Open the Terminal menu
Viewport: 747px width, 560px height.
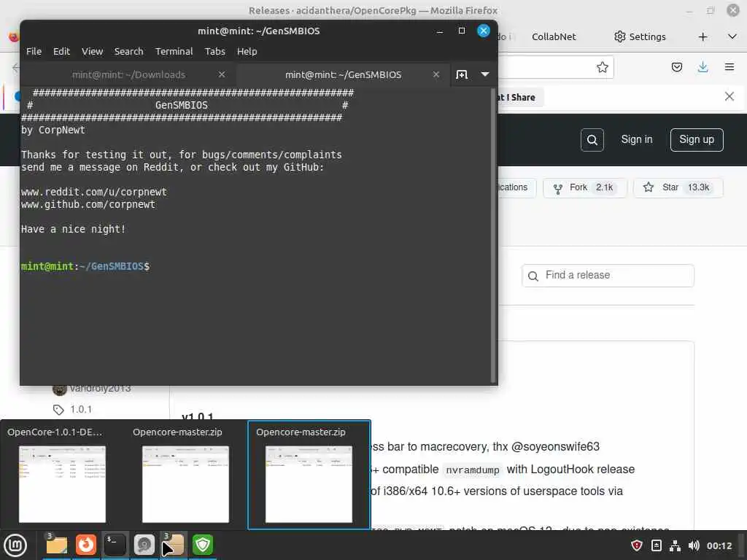click(x=174, y=52)
